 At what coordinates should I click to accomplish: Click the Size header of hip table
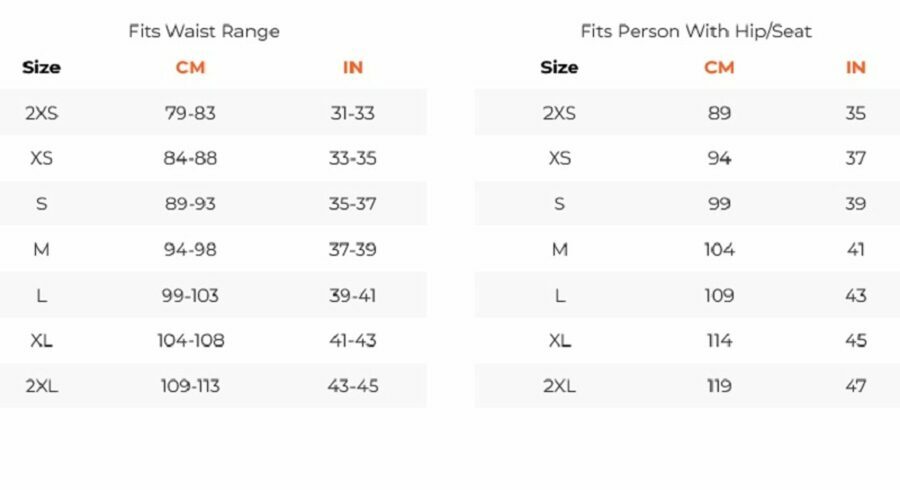click(559, 68)
